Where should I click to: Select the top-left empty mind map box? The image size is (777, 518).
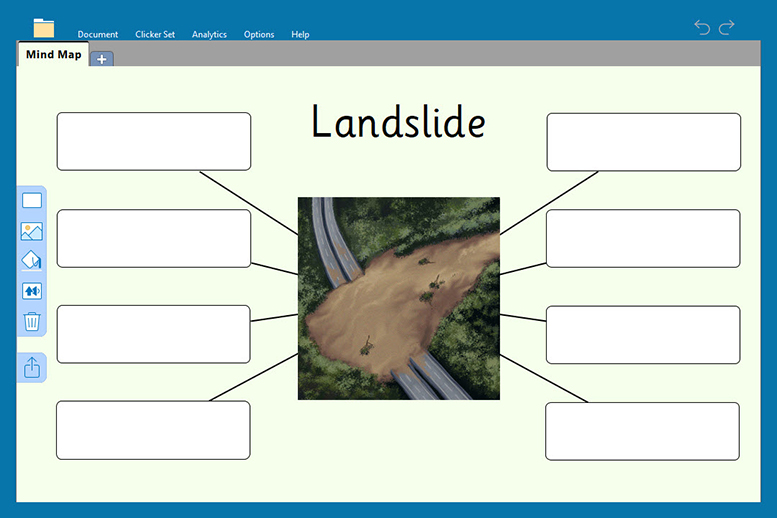click(x=153, y=142)
